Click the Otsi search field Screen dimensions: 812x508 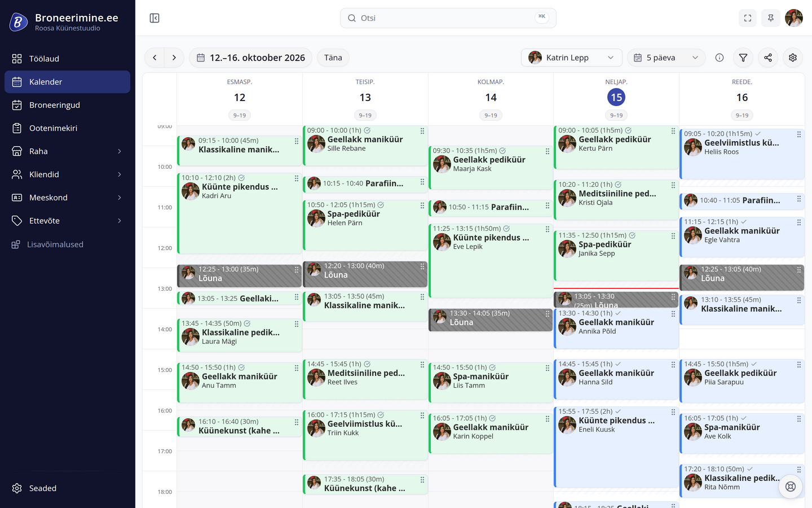point(448,18)
